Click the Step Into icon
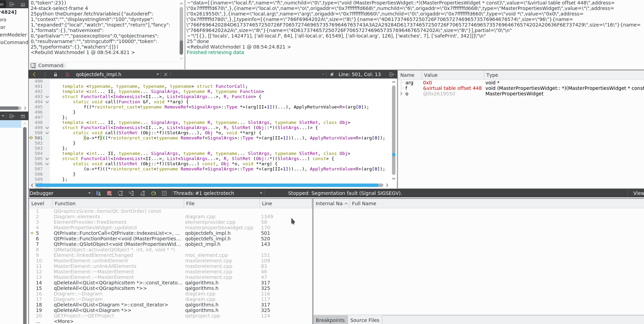This screenshot has width=644, height=324. tap(131, 194)
